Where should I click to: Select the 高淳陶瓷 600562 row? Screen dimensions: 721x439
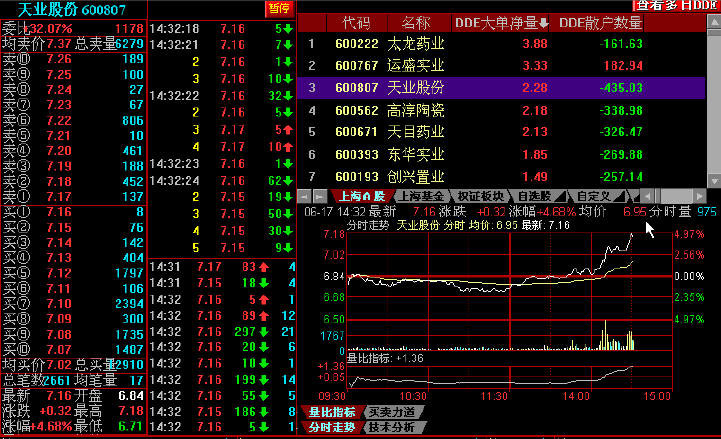(420, 110)
